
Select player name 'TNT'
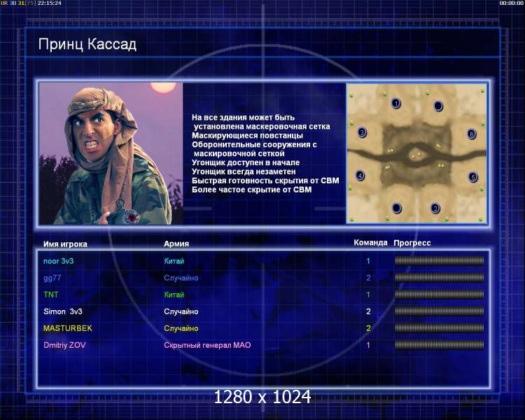tap(51, 295)
